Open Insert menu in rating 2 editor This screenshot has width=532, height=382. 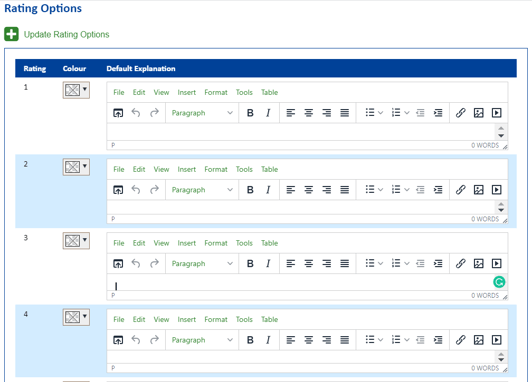tap(187, 169)
